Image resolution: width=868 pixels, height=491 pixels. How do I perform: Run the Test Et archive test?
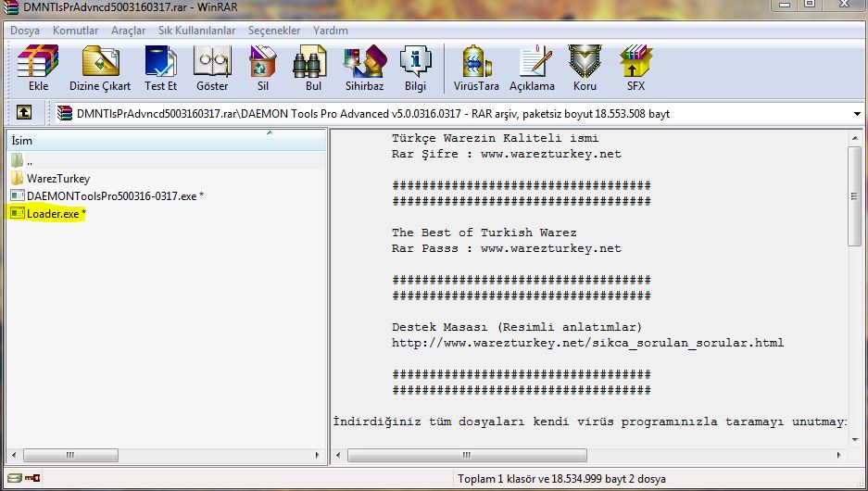[160, 62]
